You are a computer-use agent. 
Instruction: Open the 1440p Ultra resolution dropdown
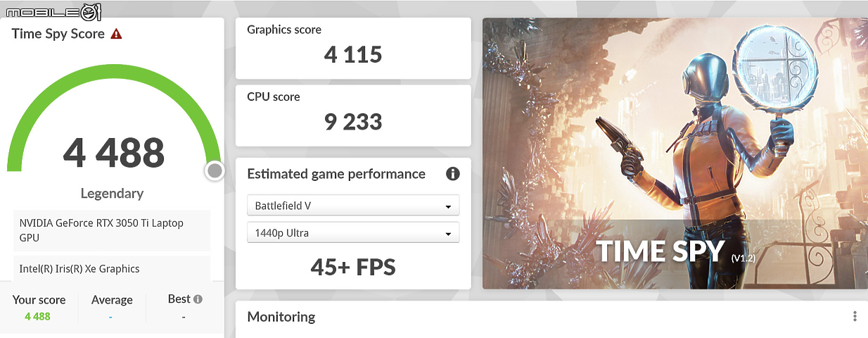click(x=353, y=232)
